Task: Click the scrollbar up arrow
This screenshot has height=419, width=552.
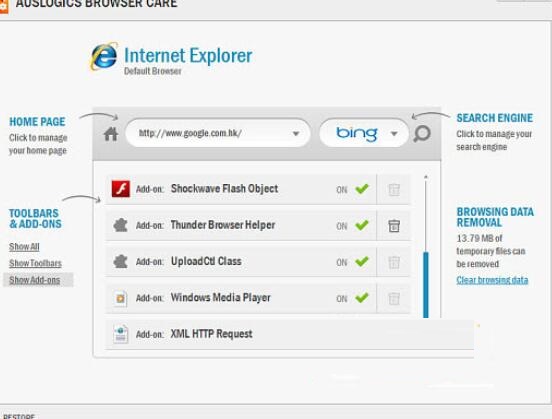Action: pyautogui.click(x=426, y=177)
